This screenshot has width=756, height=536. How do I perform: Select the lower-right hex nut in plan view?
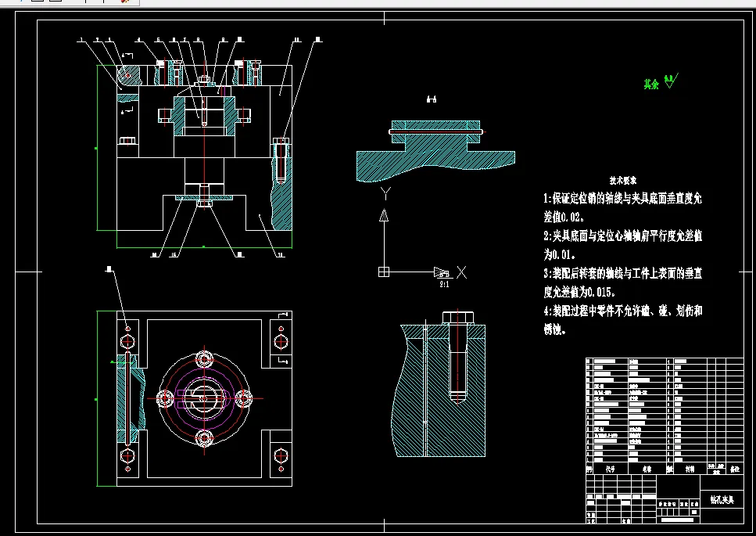(281, 455)
